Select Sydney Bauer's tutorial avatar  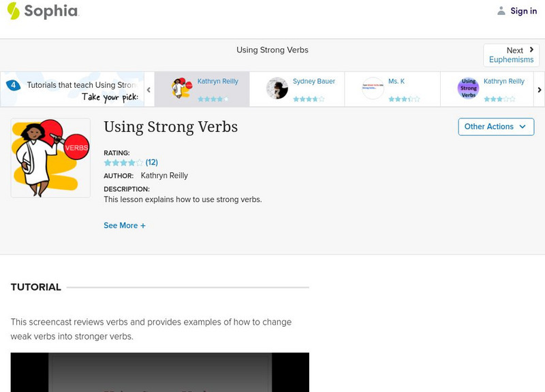click(277, 88)
